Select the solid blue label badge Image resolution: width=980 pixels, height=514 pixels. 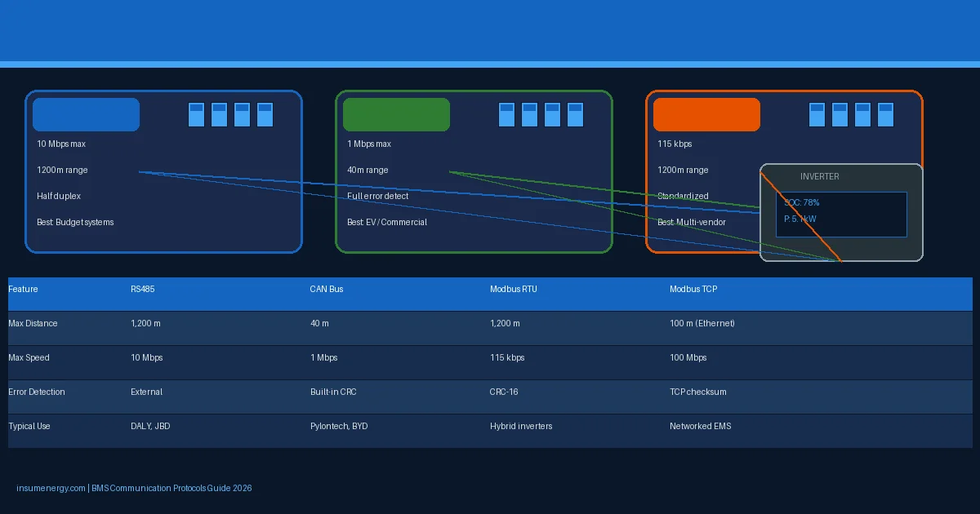pyautogui.click(x=86, y=114)
